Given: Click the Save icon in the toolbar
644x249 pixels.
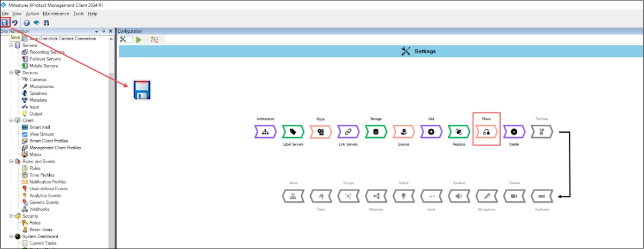Looking at the screenshot, I should 5,22.
